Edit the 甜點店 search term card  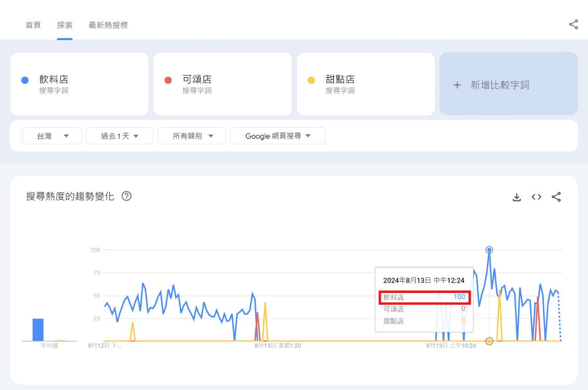(x=366, y=84)
